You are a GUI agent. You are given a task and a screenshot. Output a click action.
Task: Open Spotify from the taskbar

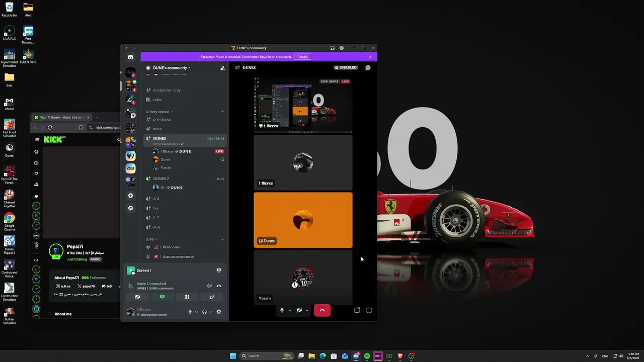pos(367,356)
